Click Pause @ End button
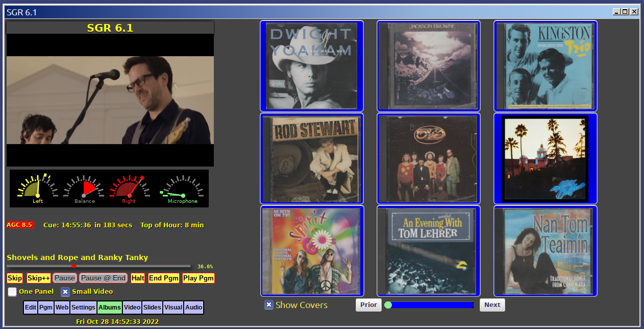The height and width of the screenshot is (329, 644). tap(104, 278)
